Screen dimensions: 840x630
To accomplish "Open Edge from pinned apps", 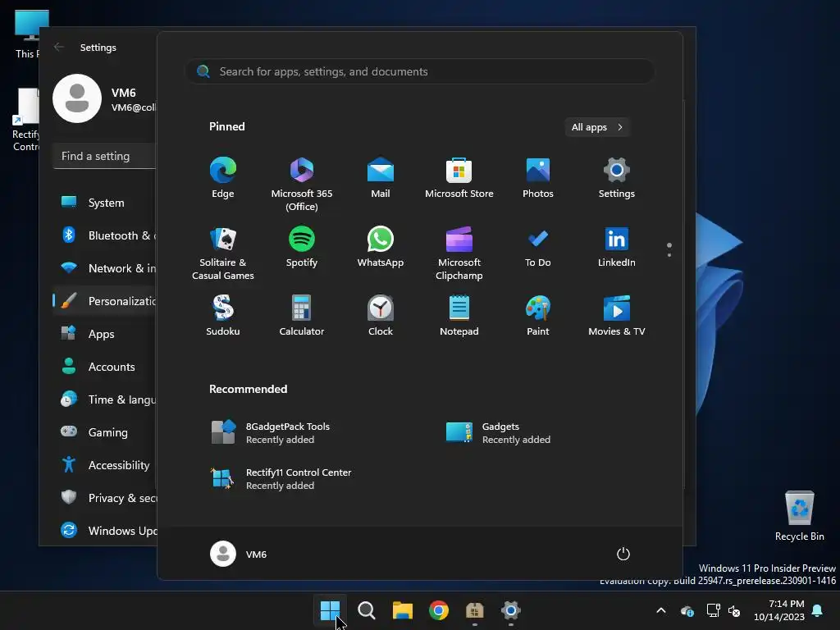I will point(223,178).
